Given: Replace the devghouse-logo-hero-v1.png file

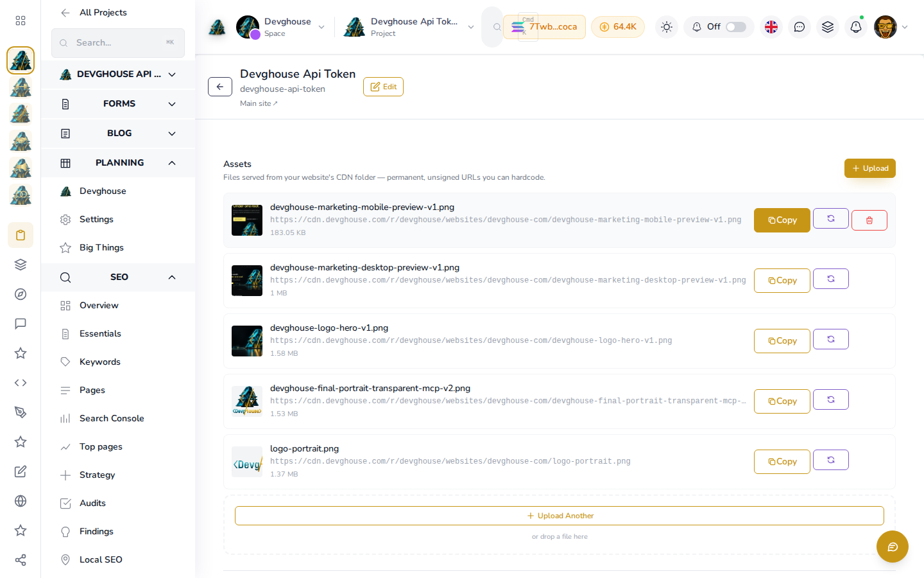Looking at the screenshot, I should click(831, 339).
